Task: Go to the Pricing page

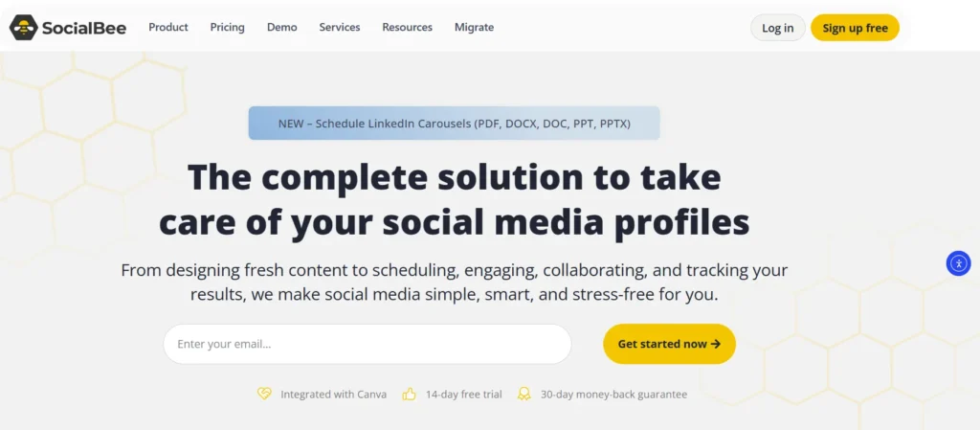Action: 228,28
